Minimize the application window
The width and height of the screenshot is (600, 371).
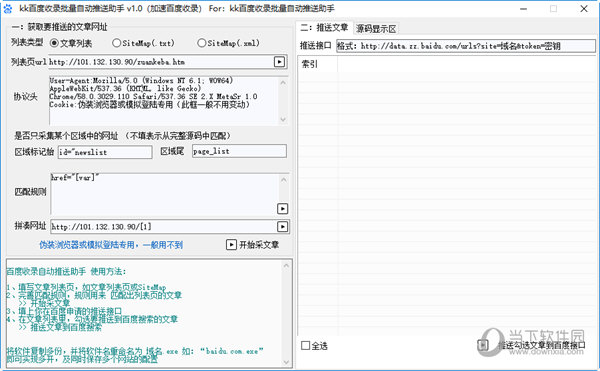click(x=523, y=8)
